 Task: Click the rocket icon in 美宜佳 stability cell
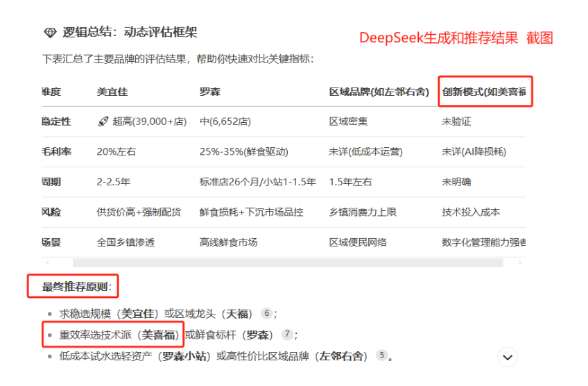point(103,121)
